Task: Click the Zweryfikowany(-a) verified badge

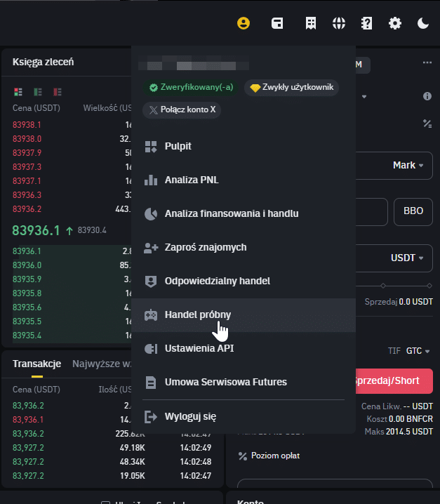Action: (x=191, y=88)
